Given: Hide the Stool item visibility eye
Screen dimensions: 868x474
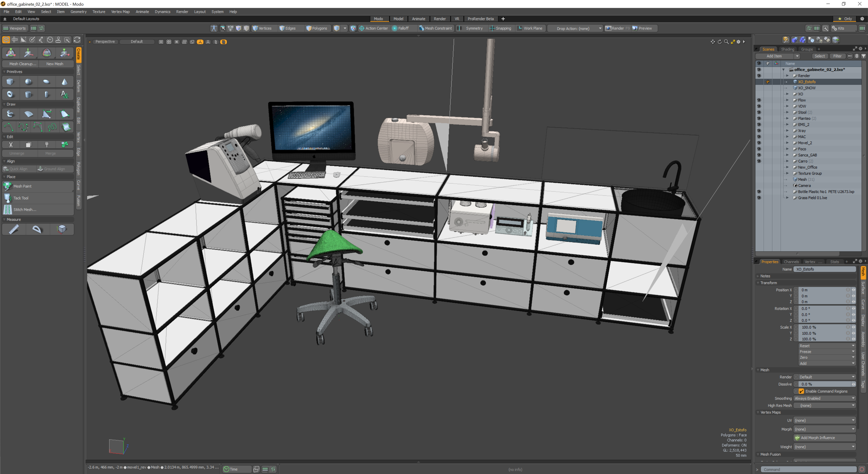Looking at the screenshot, I should tap(759, 112).
